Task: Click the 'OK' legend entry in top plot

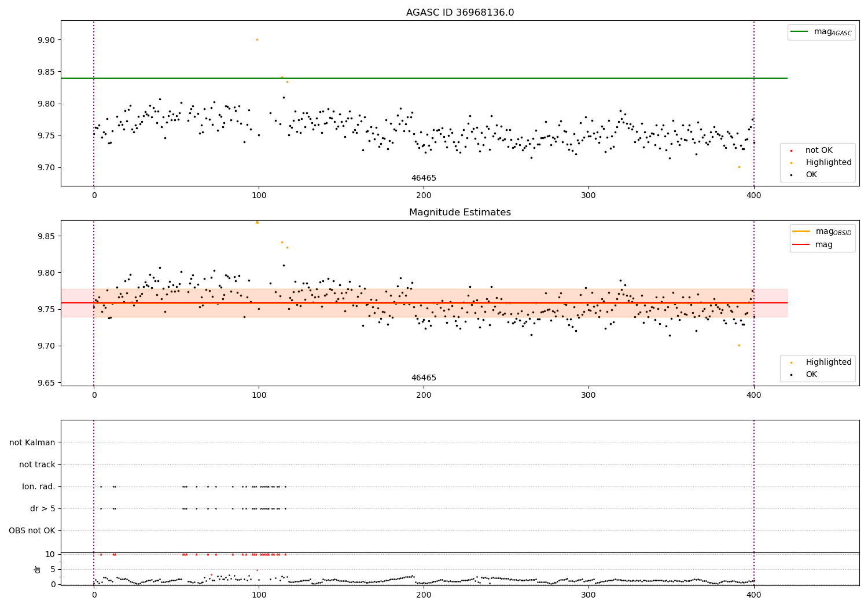Action: click(811, 175)
